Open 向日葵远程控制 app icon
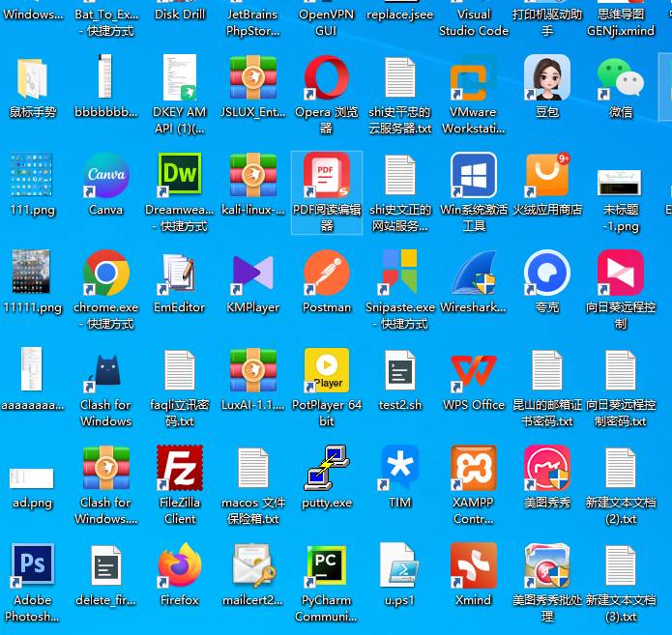Viewport: 672px width, 635px height. click(621, 273)
